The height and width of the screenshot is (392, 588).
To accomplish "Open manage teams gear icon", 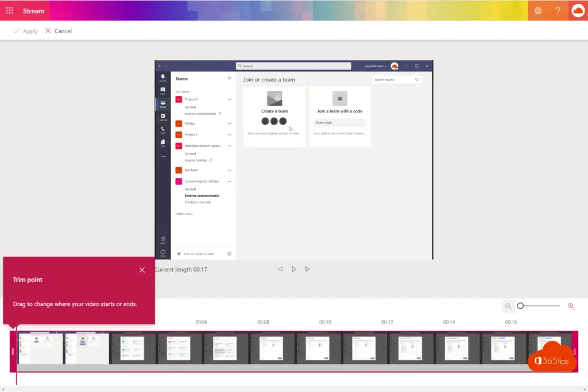I will 230,254.
